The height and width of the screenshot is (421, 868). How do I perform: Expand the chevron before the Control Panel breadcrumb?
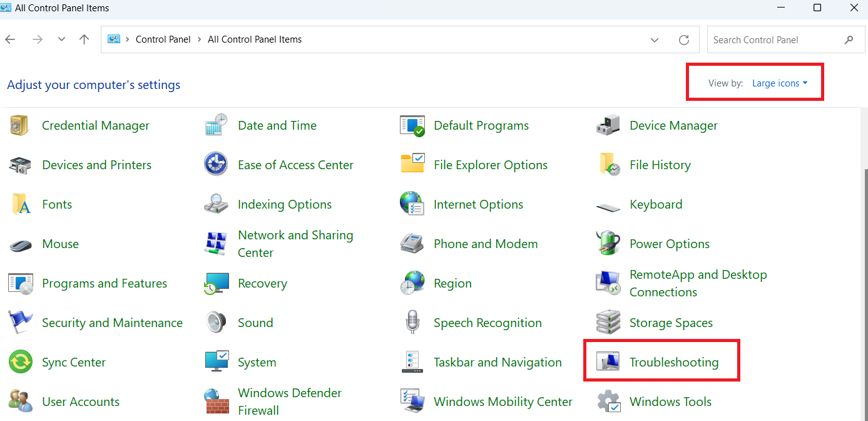click(x=128, y=39)
